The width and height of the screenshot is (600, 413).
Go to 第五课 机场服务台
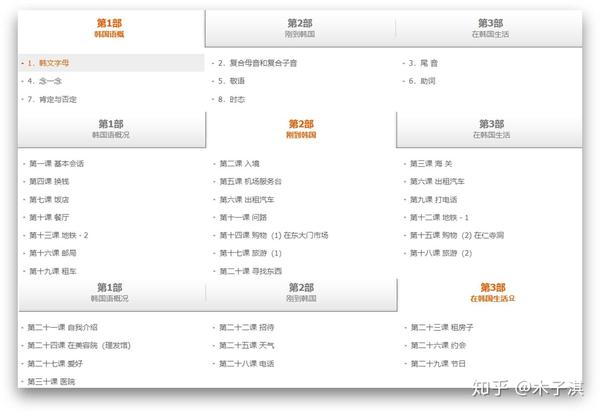tap(250, 181)
